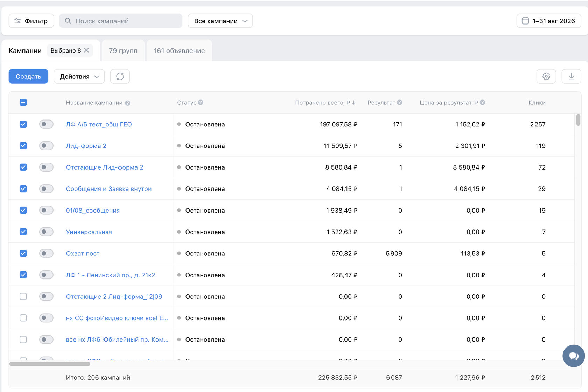Click the magnifier icon in search field
The image size is (588, 392).
point(68,21)
